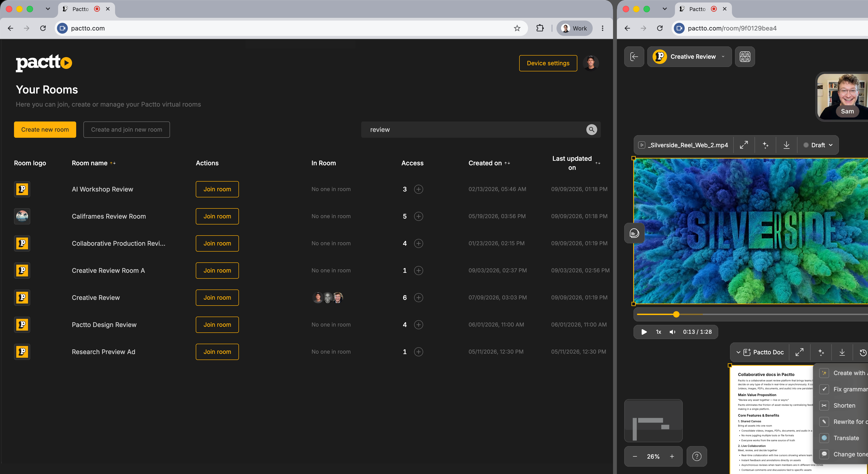Open Device settings
Screen dimensions: 868x474
pyautogui.click(x=548, y=63)
